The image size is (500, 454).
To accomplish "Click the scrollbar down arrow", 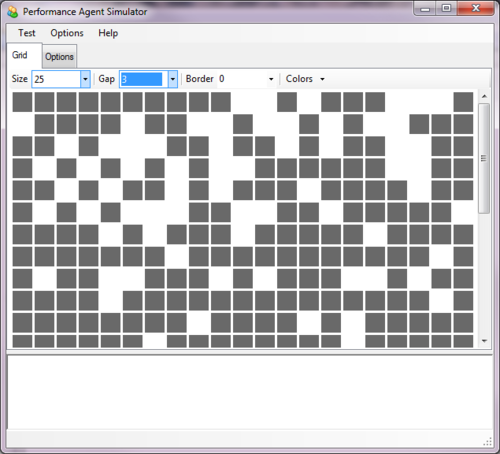I will coord(484,341).
